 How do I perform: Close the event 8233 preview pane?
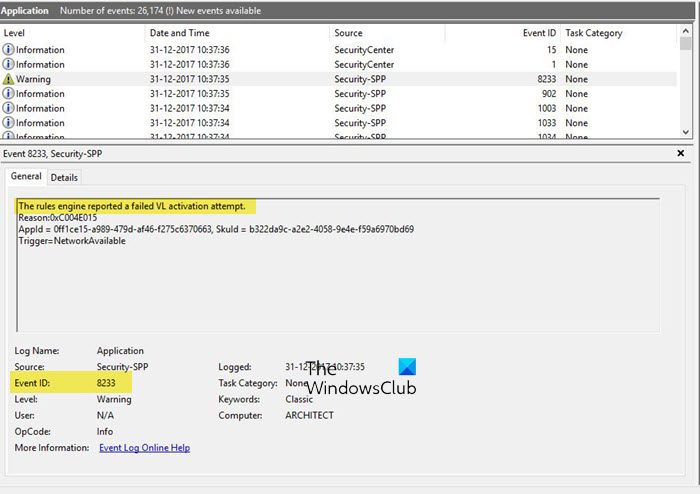coord(680,153)
